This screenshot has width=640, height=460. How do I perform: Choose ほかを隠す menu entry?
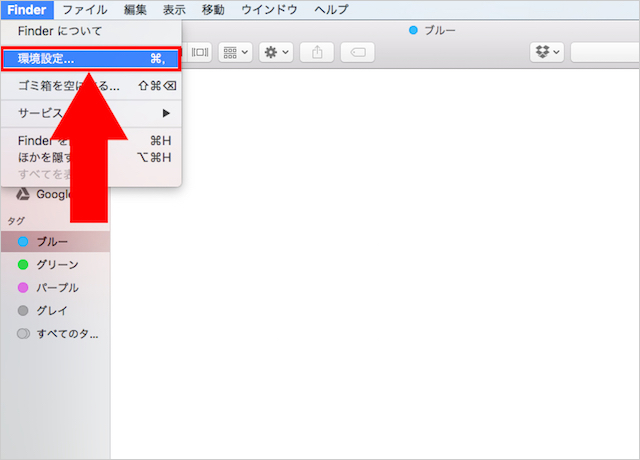point(91,158)
